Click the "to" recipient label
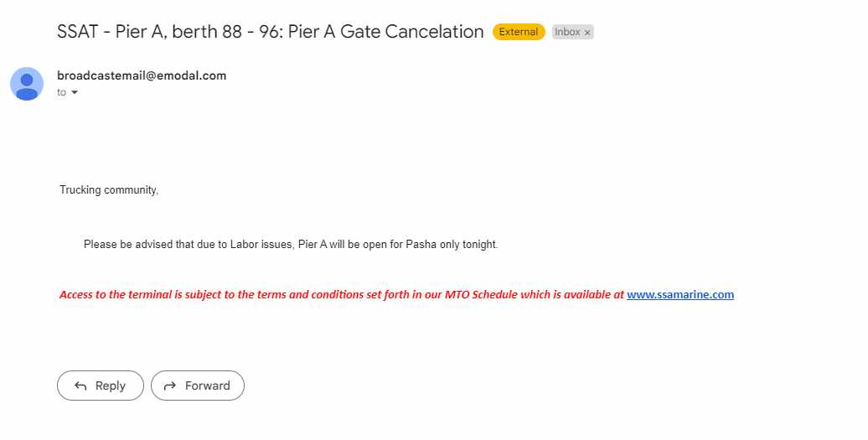Image resolution: width=868 pixels, height=440 pixels. (x=61, y=92)
